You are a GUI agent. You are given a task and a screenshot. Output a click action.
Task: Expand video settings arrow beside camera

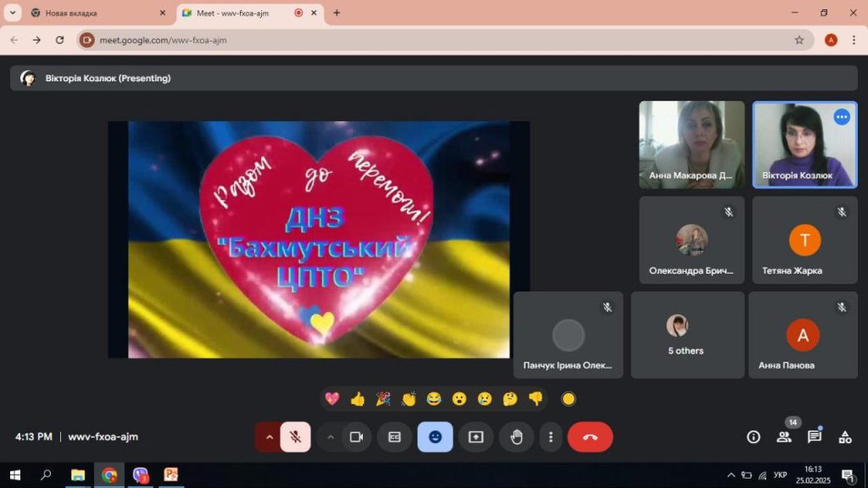pos(331,437)
